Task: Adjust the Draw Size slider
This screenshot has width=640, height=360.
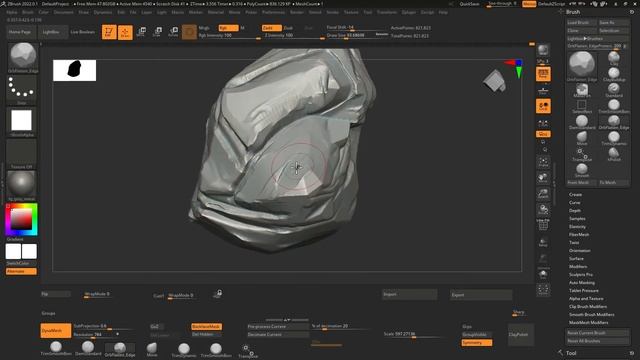Action: click(x=357, y=37)
